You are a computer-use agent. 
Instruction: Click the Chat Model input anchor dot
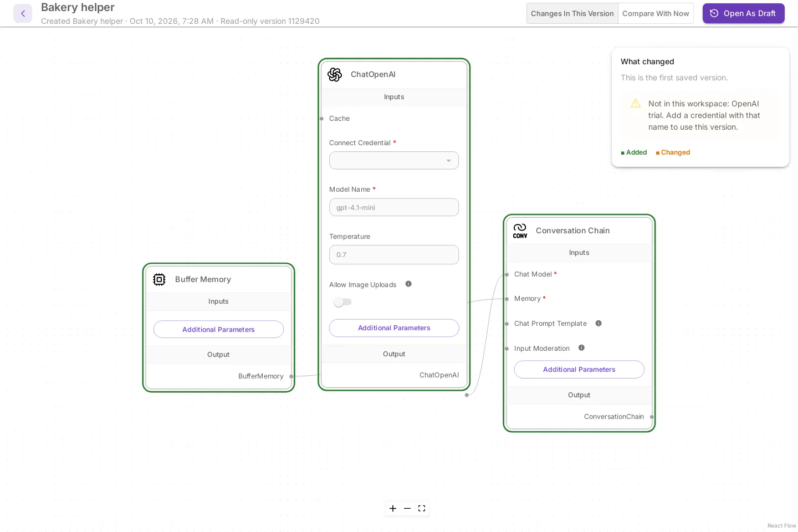click(x=507, y=274)
